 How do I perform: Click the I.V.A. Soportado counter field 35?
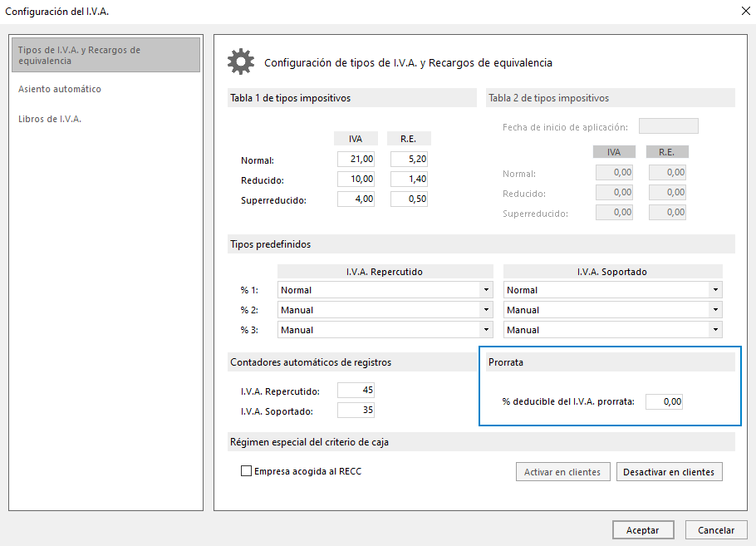coord(356,410)
